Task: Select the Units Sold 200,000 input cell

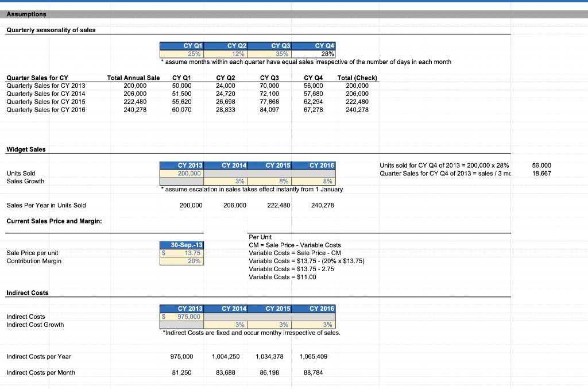Action: (x=182, y=174)
